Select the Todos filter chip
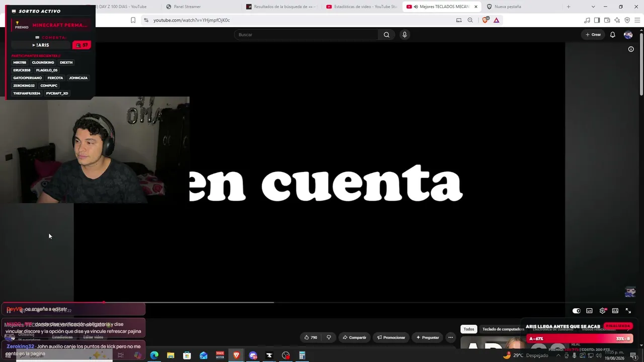The height and width of the screenshot is (362, 644). [x=469, y=329]
